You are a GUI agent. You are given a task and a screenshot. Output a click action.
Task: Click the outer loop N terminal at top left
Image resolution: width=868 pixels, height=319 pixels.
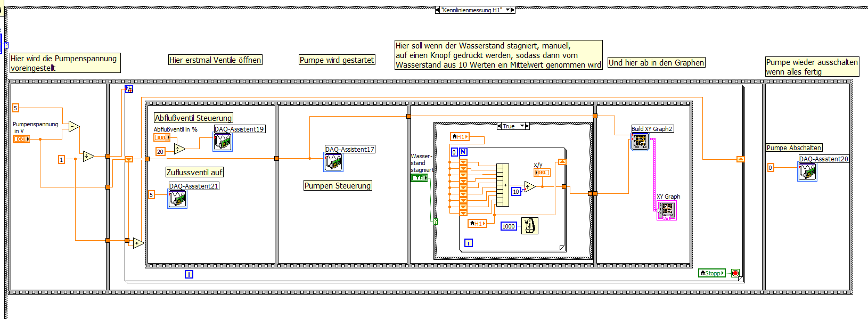coord(129,89)
